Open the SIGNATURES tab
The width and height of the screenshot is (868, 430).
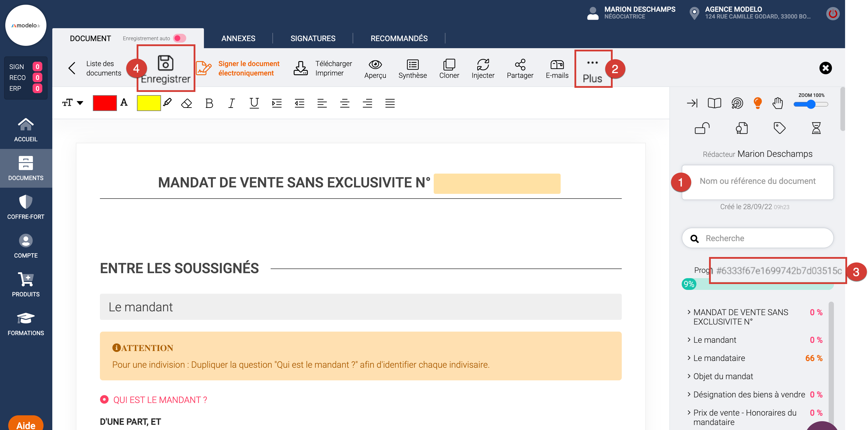coord(313,38)
